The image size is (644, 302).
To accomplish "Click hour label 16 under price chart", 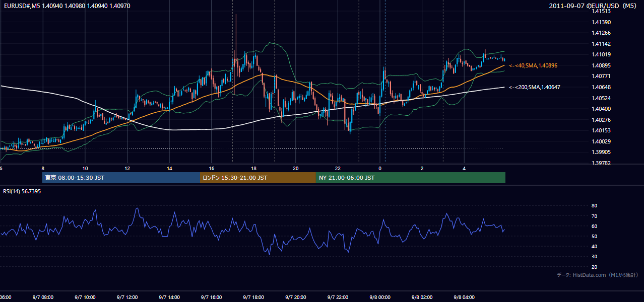I will [x=211, y=168].
